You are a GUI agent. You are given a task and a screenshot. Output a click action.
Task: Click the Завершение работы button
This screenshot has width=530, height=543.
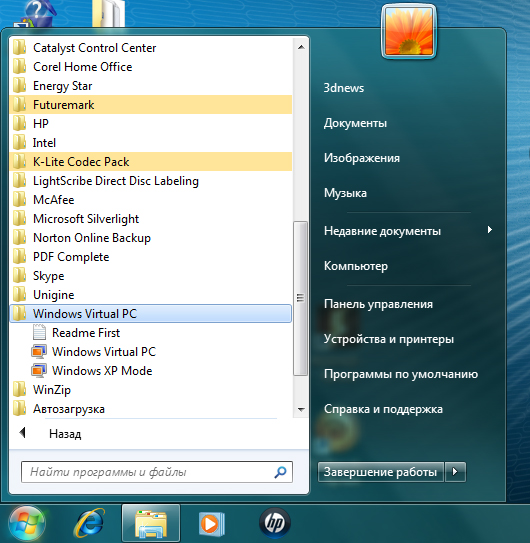coord(380,472)
